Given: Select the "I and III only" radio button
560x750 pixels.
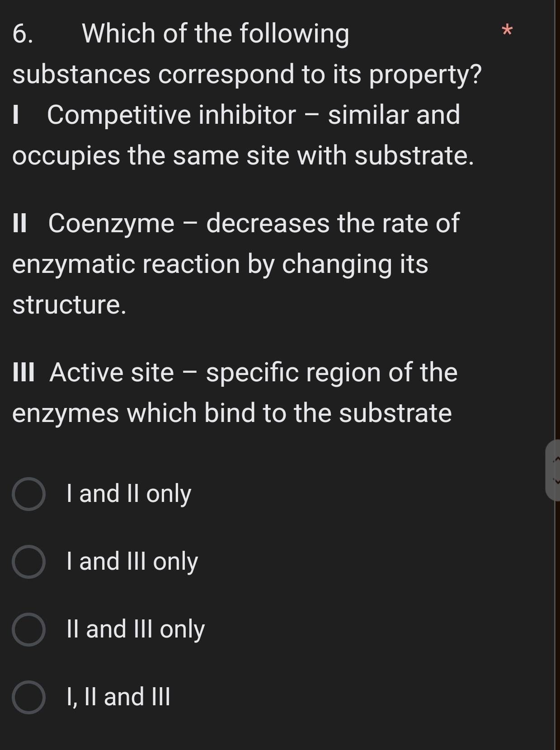Looking at the screenshot, I should 28,561.
